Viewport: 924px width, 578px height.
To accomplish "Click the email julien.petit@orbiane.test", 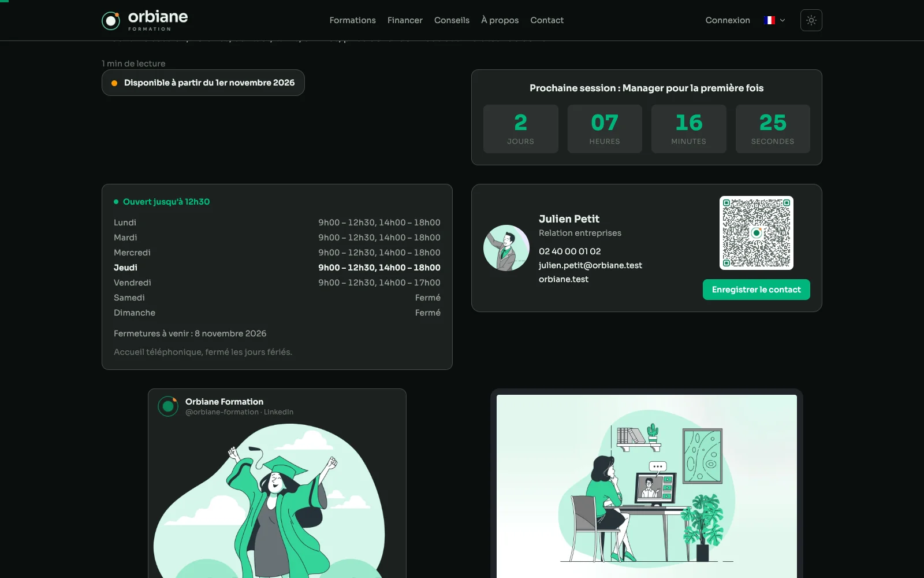I will pyautogui.click(x=590, y=265).
